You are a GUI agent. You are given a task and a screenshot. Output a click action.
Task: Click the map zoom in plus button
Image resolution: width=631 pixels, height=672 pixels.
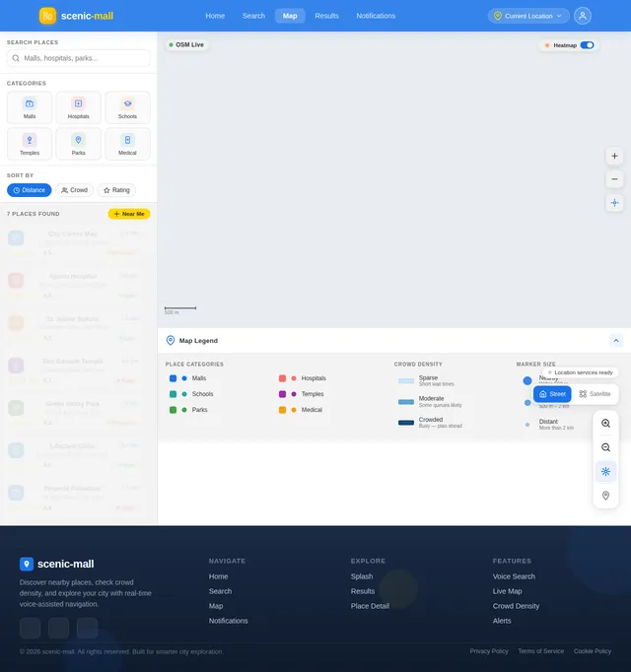pyautogui.click(x=614, y=156)
